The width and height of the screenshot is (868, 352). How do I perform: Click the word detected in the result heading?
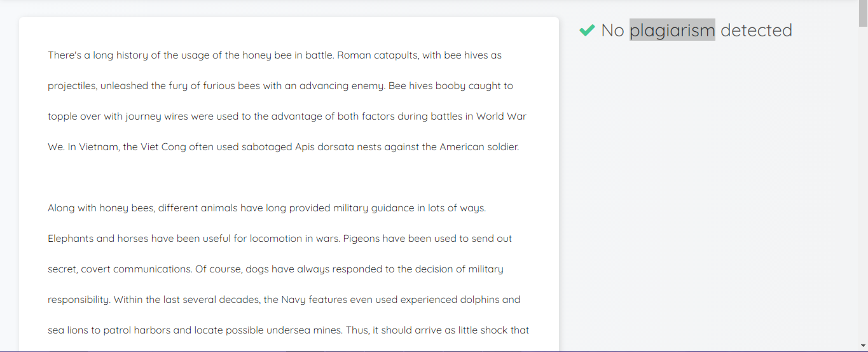click(x=757, y=30)
